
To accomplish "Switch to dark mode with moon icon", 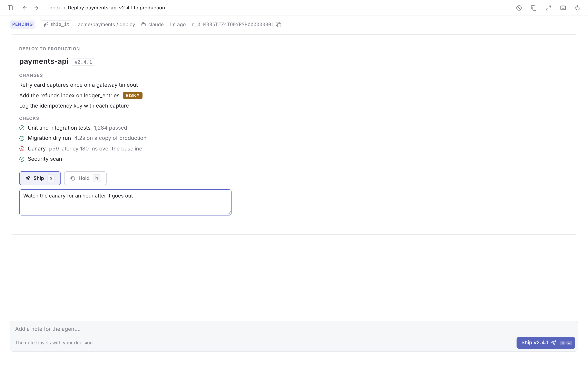I will [578, 8].
